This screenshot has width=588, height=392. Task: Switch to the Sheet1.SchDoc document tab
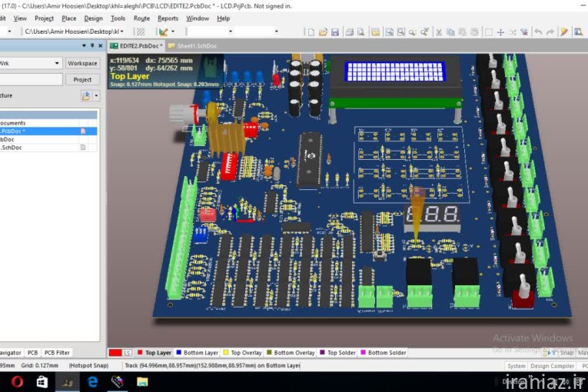pos(193,46)
